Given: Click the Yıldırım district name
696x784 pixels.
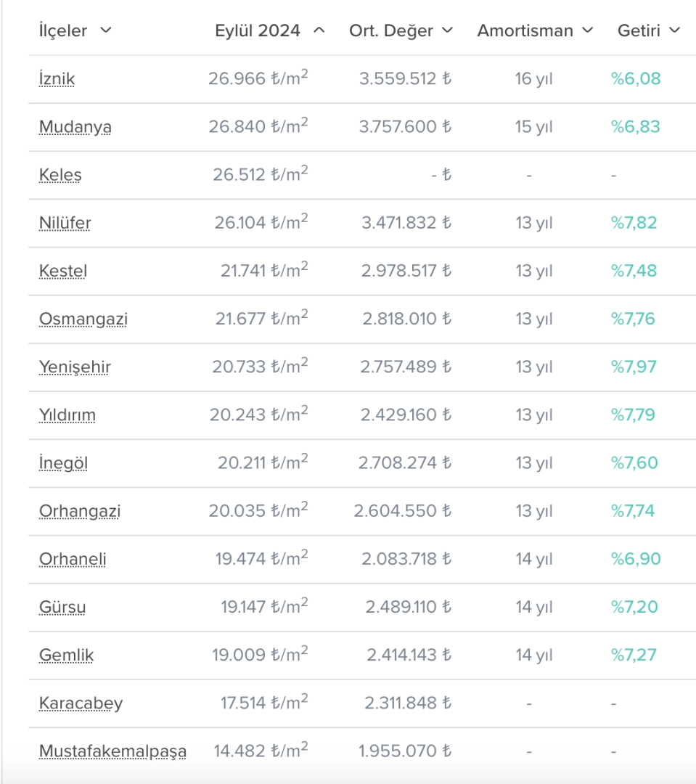Looking at the screenshot, I should point(67,415).
